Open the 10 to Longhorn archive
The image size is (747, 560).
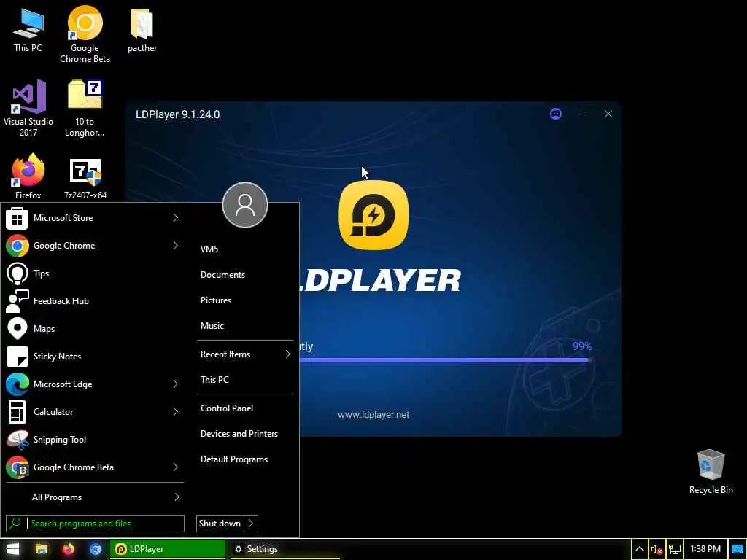(x=85, y=109)
